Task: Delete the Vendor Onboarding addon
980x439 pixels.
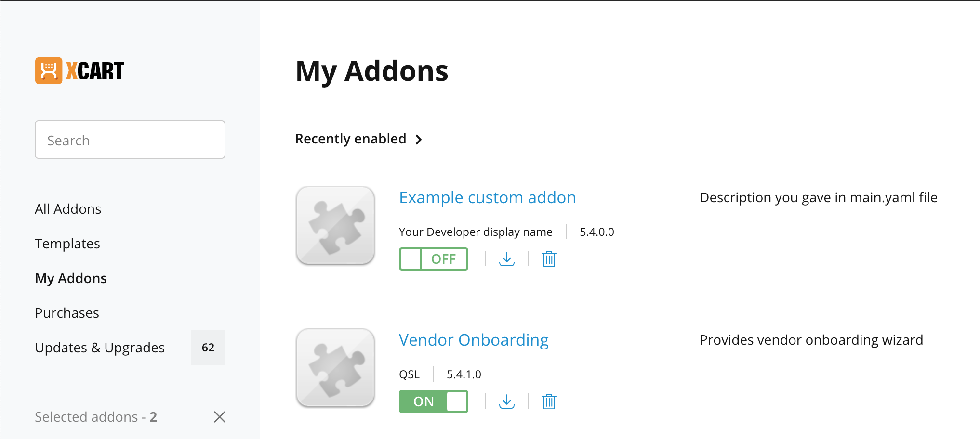Action: (549, 401)
